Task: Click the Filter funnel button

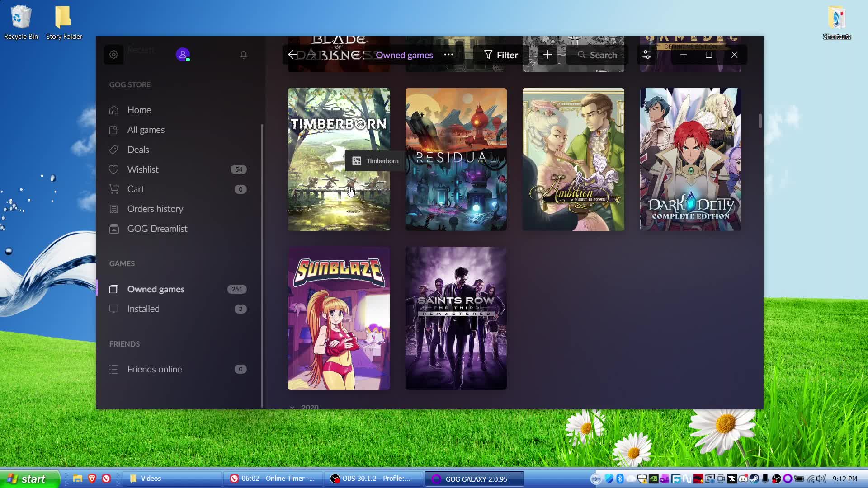Action: [x=501, y=55]
